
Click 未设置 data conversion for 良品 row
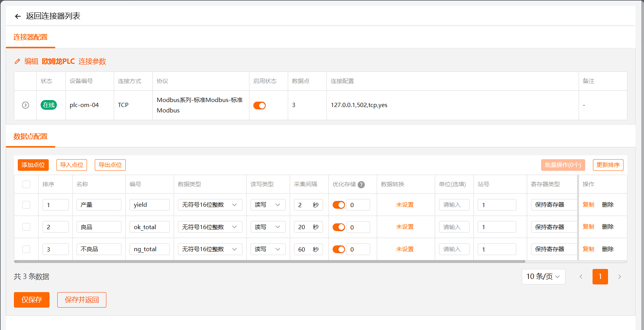pyautogui.click(x=405, y=227)
